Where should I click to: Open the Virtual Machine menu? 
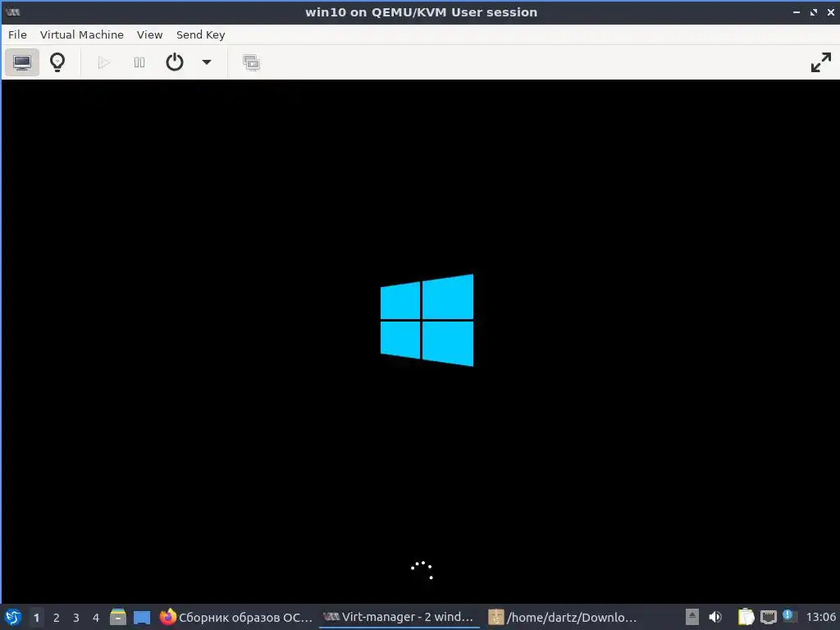[x=82, y=34]
